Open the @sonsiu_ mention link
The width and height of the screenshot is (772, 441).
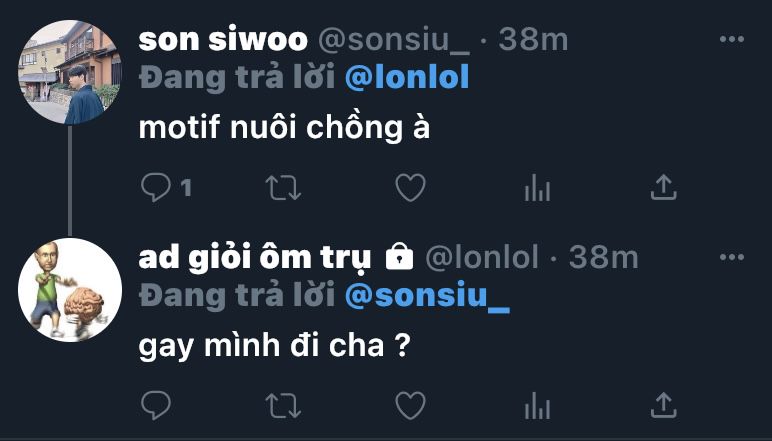point(427,295)
